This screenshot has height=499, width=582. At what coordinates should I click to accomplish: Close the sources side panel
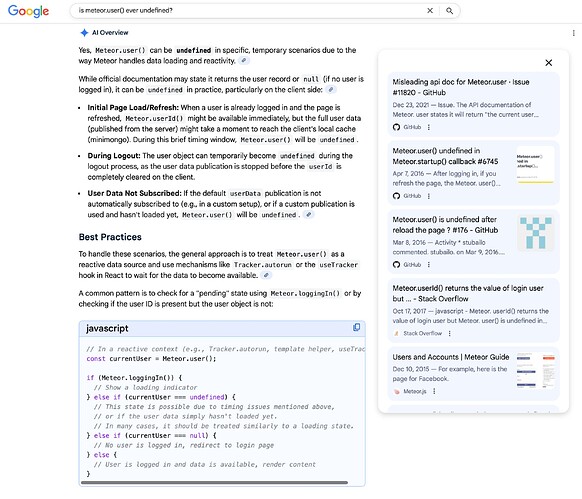[x=549, y=63]
